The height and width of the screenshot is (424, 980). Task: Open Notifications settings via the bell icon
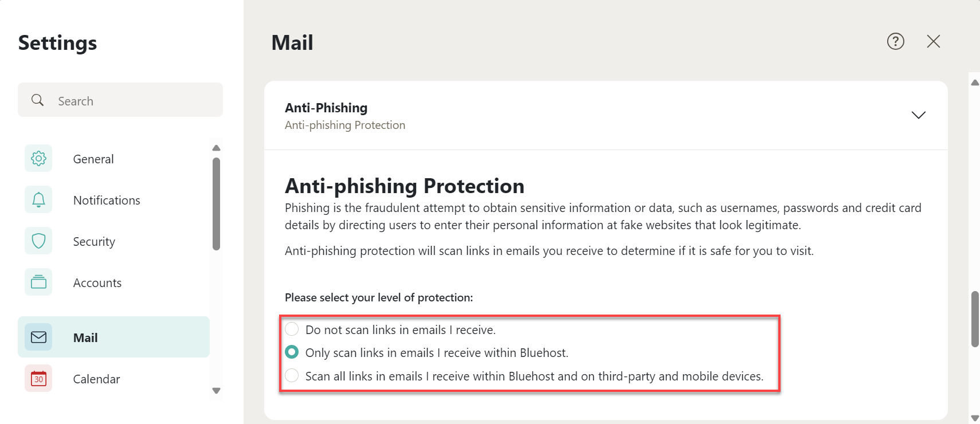[x=38, y=199]
